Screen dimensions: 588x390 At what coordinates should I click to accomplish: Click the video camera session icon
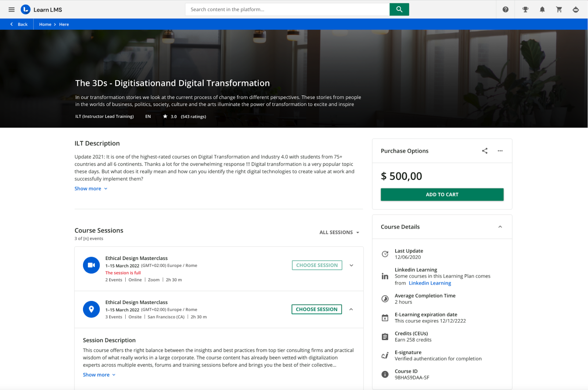pyautogui.click(x=92, y=265)
